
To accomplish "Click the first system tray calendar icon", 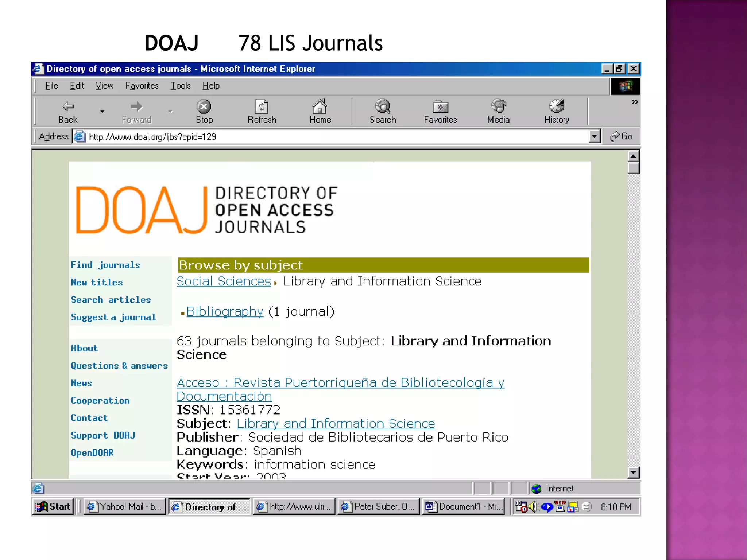I will [x=521, y=507].
